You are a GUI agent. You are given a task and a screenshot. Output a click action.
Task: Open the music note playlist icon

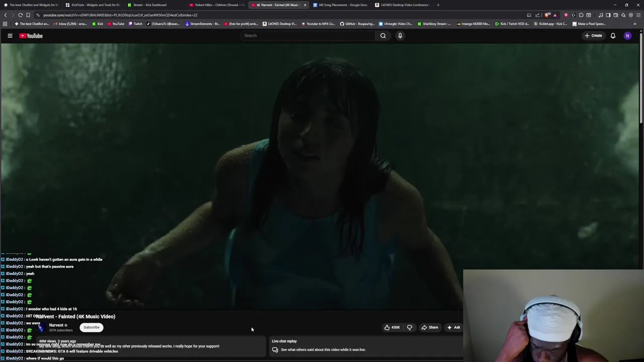(601, 15)
